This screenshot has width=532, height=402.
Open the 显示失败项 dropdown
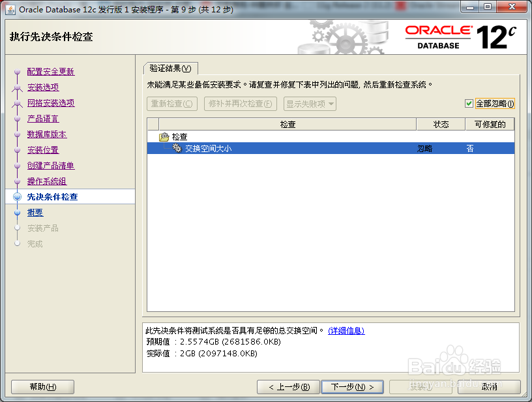(x=309, y=103)
